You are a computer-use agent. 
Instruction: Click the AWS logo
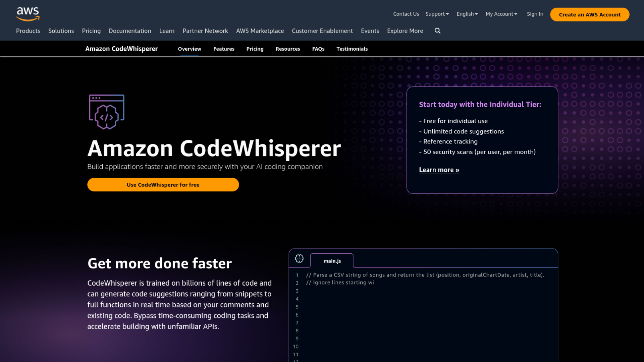pyautogui.click(x=28, y=14)
